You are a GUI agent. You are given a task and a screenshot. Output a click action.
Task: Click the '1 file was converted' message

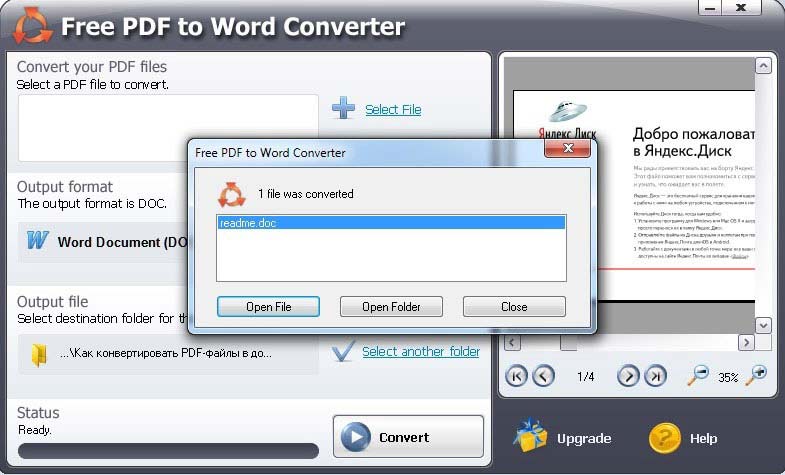(306, 194)
